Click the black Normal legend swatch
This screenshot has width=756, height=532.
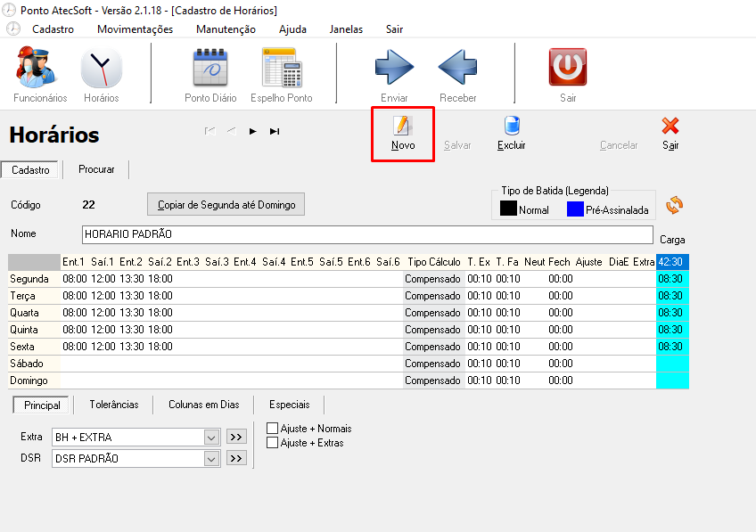[x=508, y=209]
